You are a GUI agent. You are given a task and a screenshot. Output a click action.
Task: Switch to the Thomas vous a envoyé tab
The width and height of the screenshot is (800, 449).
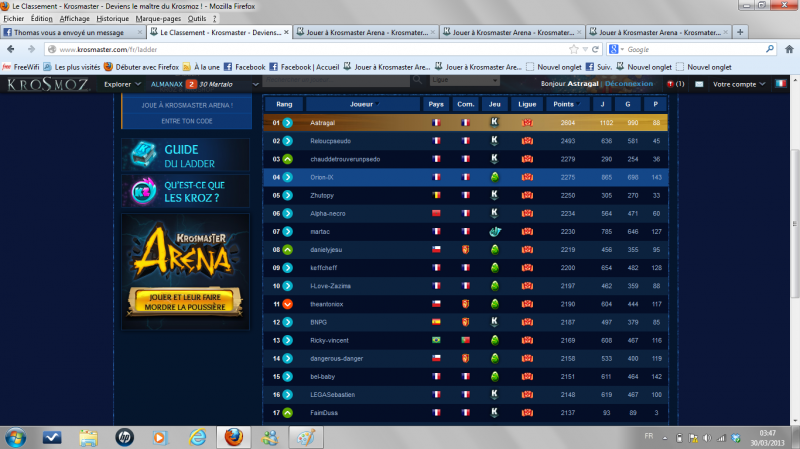pyautogui.click(x=72, y=32)
